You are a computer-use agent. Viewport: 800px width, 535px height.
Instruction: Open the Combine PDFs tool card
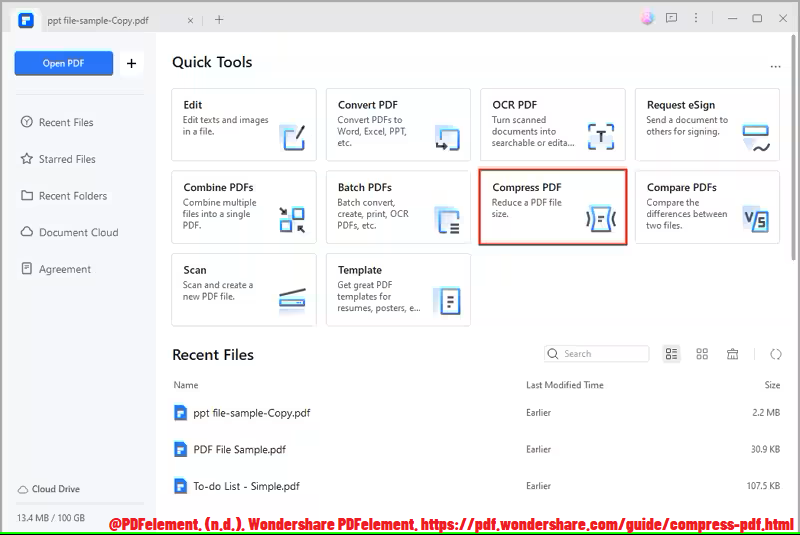(x=244, y=207)
